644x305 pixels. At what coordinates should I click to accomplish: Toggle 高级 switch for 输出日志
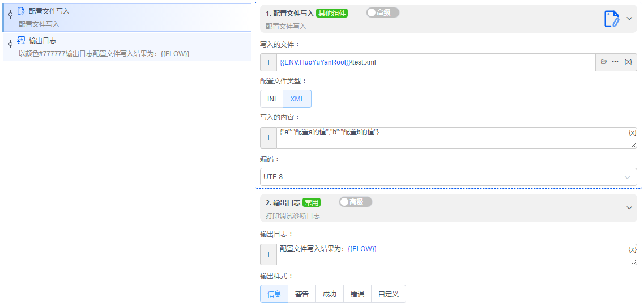click(356, 202)
